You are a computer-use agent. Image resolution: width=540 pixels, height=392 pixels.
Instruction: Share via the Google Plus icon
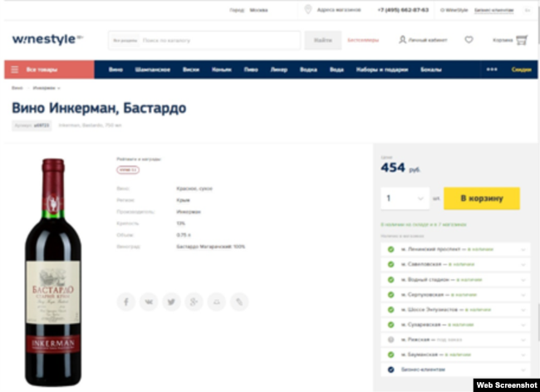194,301
